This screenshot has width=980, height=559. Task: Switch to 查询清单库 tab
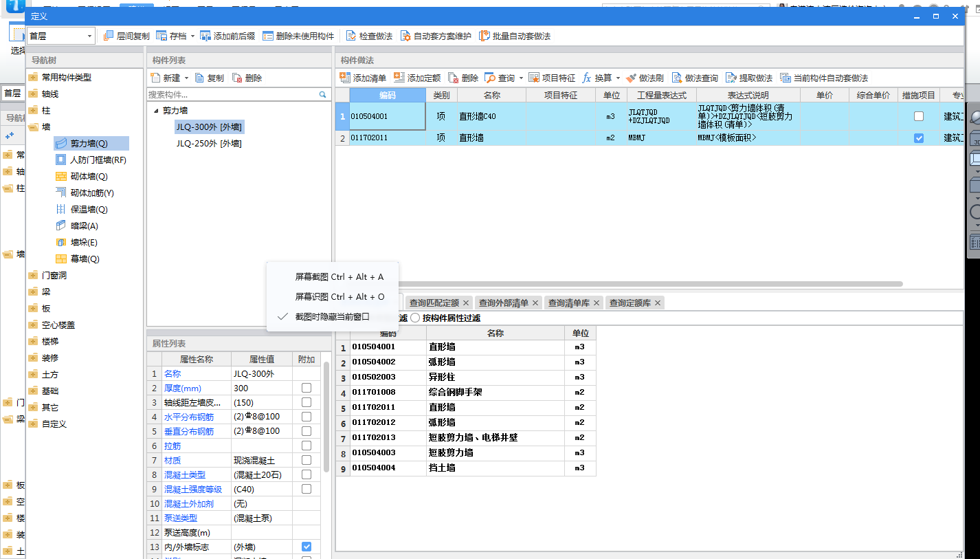pos(568,303)
